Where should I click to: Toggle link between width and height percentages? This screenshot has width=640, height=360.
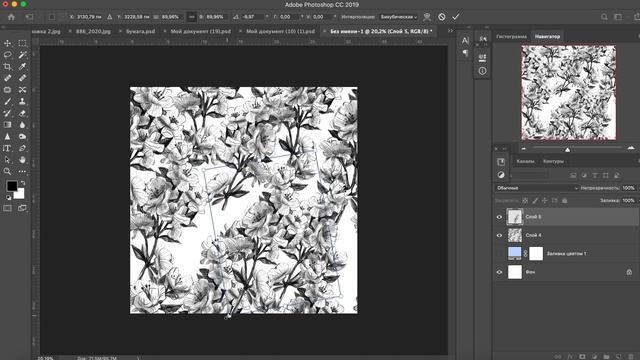pos(191,17)
